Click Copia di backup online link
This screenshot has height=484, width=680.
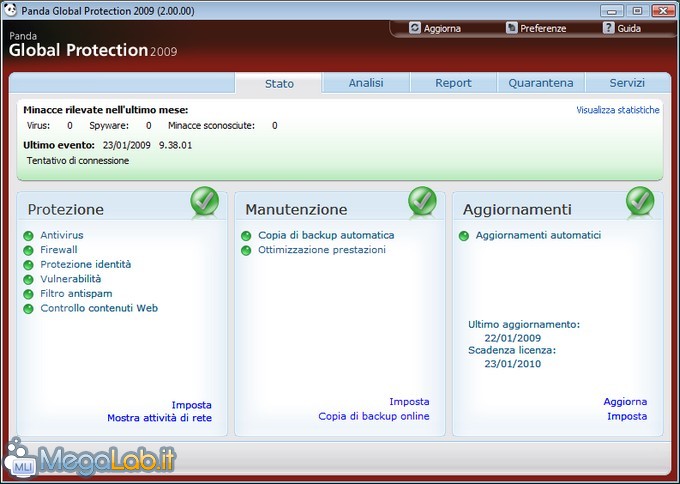[374, 416]
